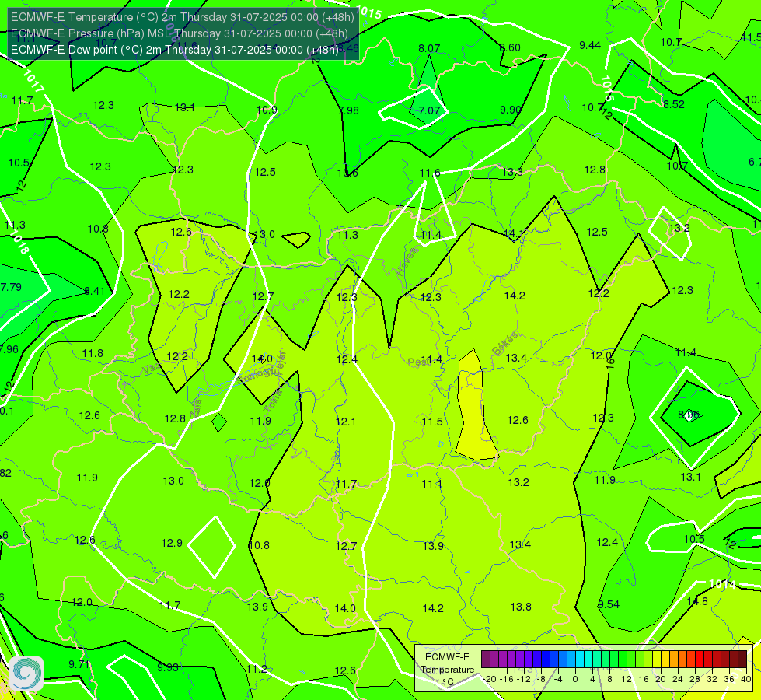761x700 pixels.
Task: Click the 11.2 dew point value
Action: 257,669
